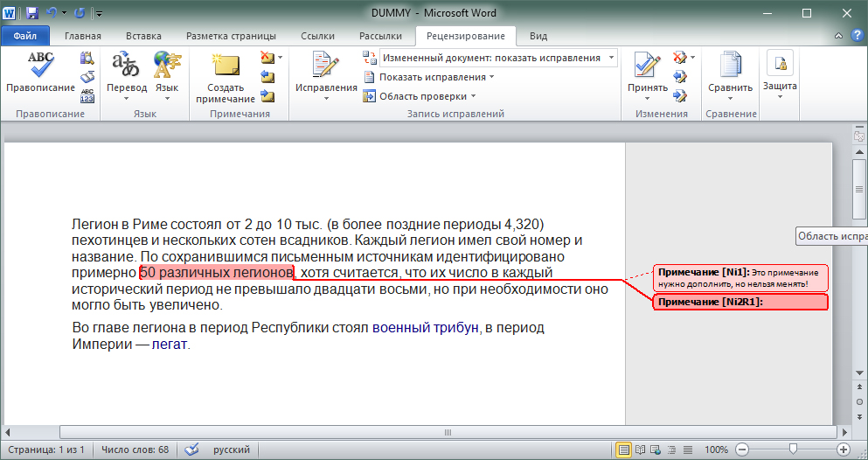The height and width of the screenshot is (460, 868).
Task: Switch to Print Layout view
Action: tap(624, 450)
